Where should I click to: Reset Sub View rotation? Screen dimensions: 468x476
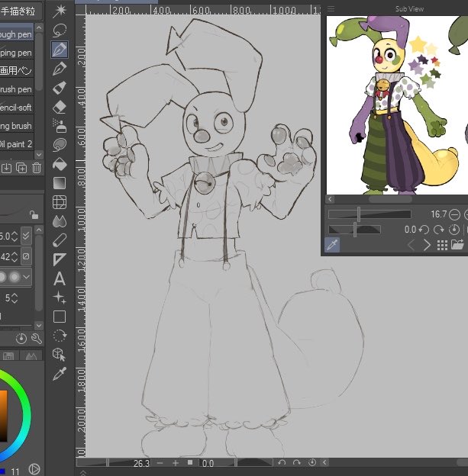[x=454, y=230]
